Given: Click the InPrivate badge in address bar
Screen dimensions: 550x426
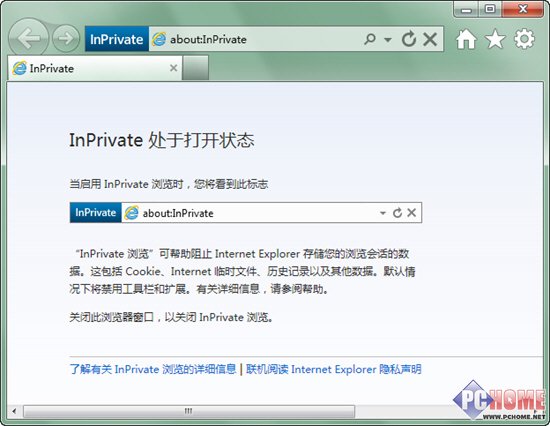Looking at the screenshot, I should [117, 39].
